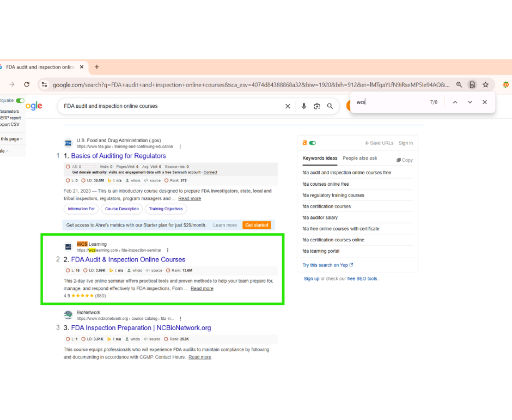Click Sign up link below keywords panel

point(312,278)
